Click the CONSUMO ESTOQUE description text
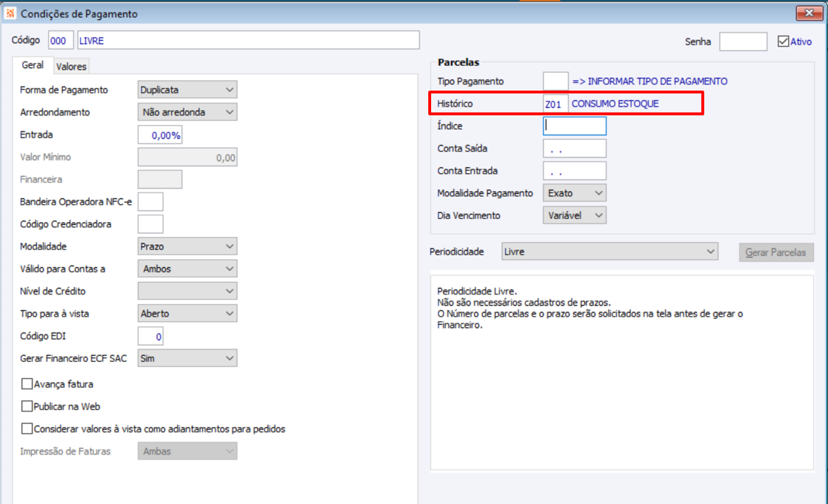This screenshot has width=828, height=504. click(615, 104)
